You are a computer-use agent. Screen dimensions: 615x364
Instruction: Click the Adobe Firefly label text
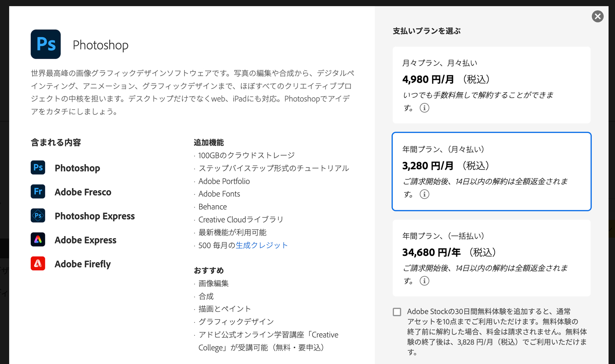83,264
